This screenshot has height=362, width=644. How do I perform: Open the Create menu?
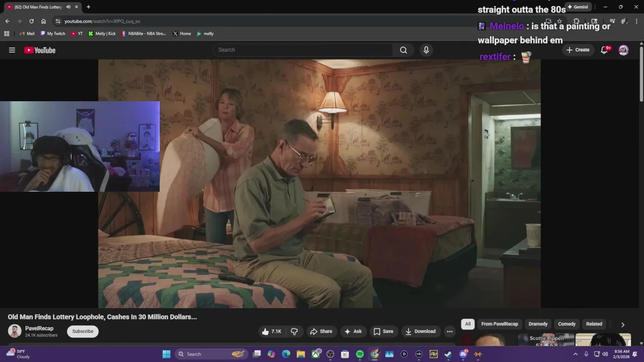pyautogui.click(x=578, y=50)
